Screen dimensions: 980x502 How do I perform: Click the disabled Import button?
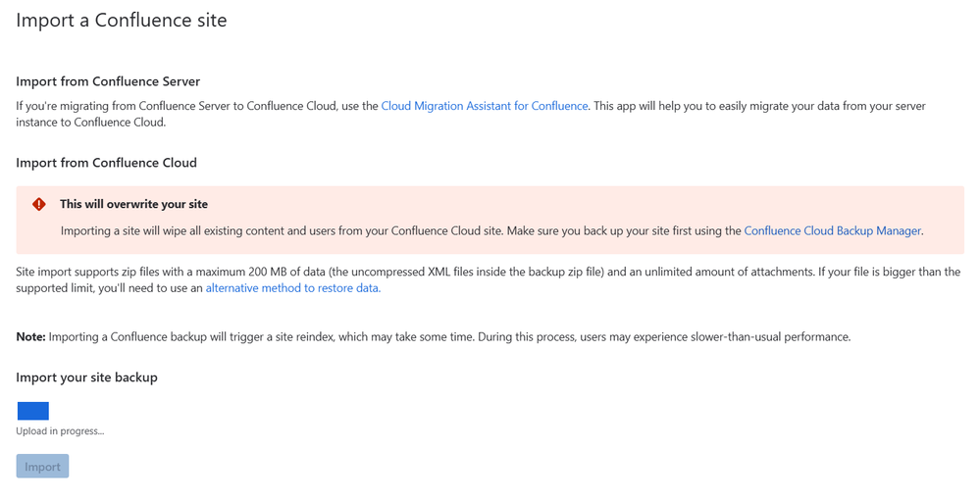(x=42, y=467)
